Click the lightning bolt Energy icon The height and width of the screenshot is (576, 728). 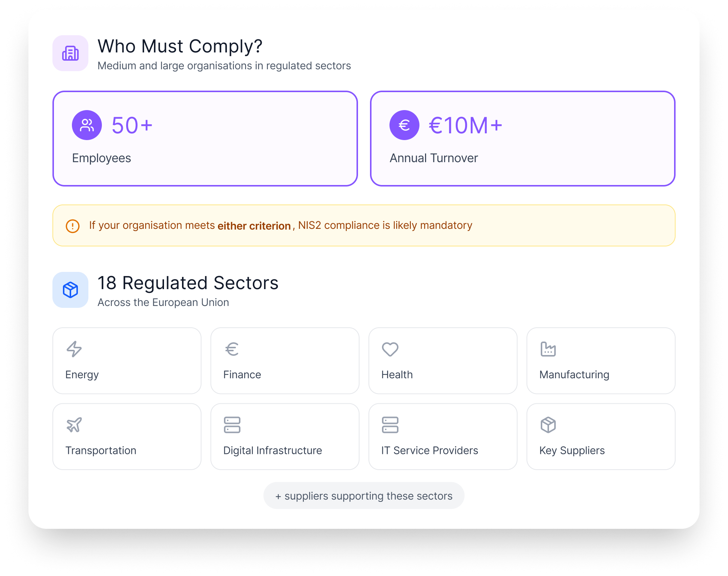[74, 349]
